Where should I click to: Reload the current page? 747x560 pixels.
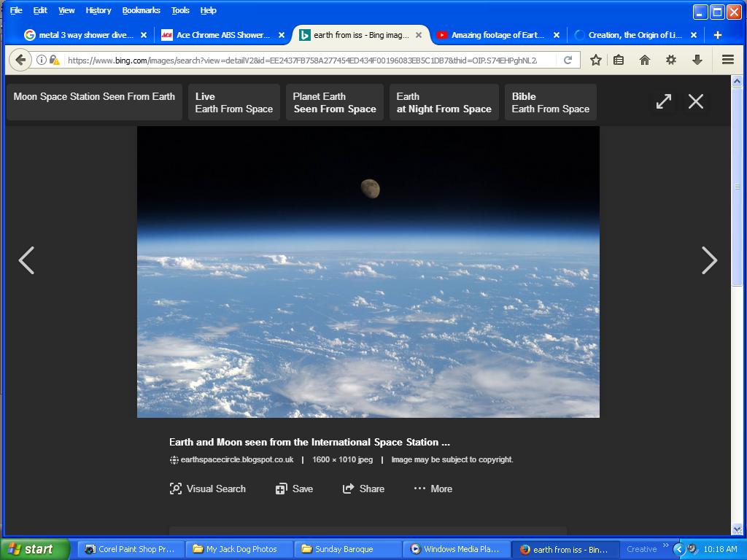(x=568, y=60)
